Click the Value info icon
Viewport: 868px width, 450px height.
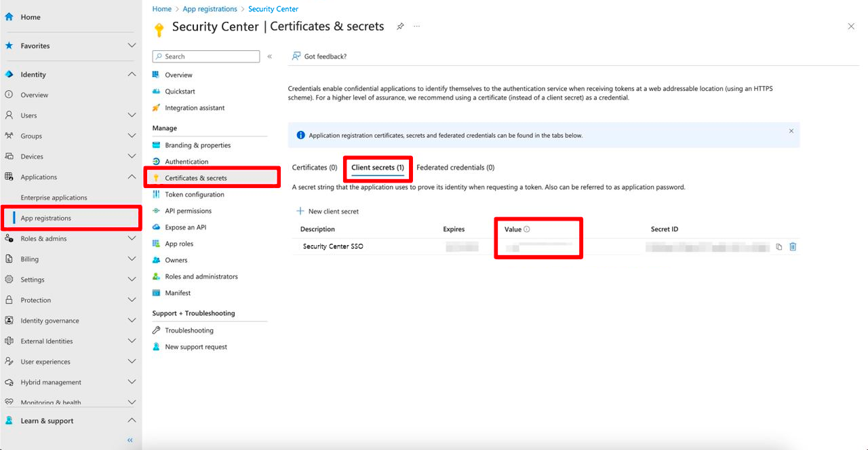click(527, 229)
